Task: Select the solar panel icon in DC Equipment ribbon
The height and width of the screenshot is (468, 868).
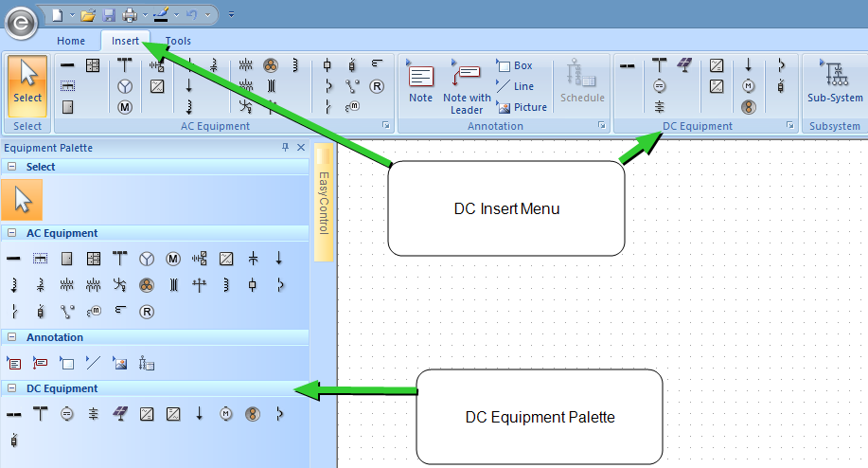Action: point(684,65)
